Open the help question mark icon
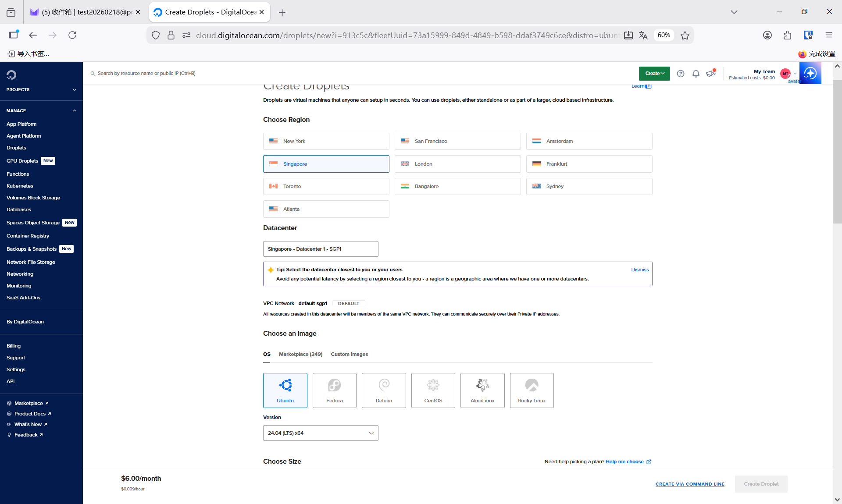842x504 pixels. point(680,74)
